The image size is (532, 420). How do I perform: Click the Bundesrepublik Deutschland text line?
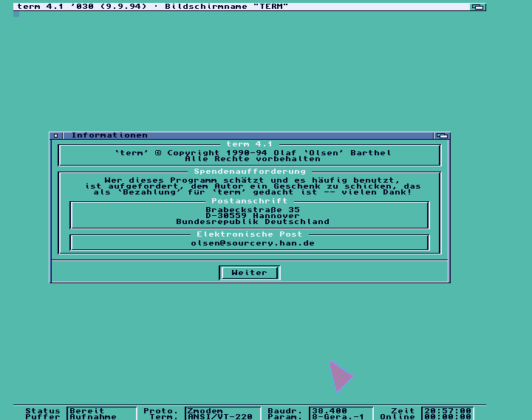tap(252, 221)
